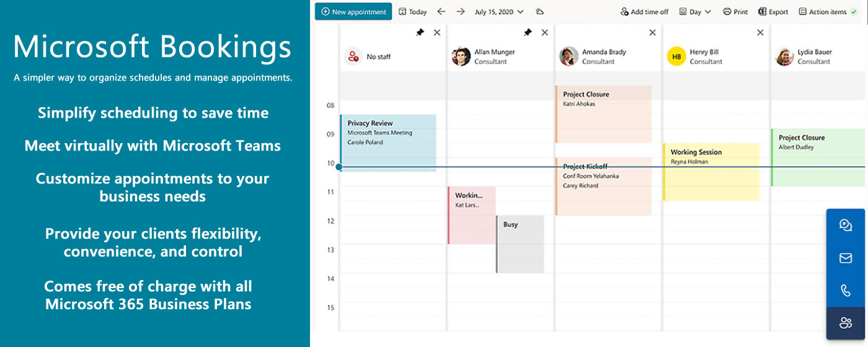Image resolution: width=868 pixels, height=347 pixels.
Task: Unpin the No staff column
Action: click(x=420, y=32)
